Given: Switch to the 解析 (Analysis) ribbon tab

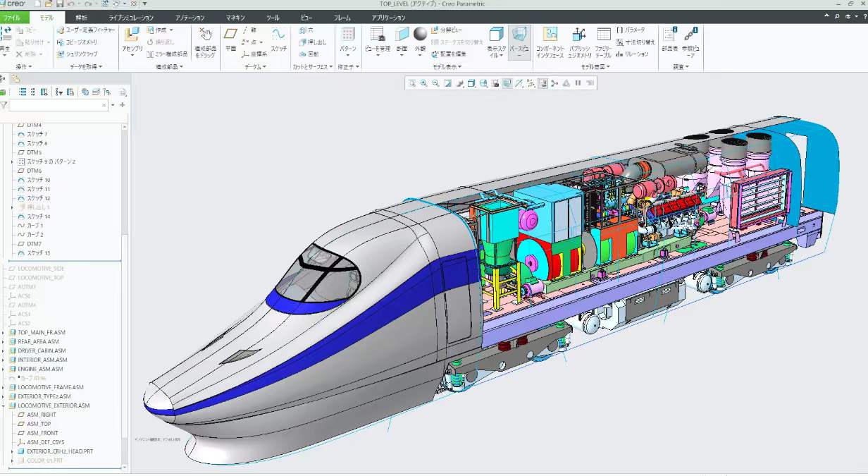Looking at the screenshot, I should [x=82, y=17].
